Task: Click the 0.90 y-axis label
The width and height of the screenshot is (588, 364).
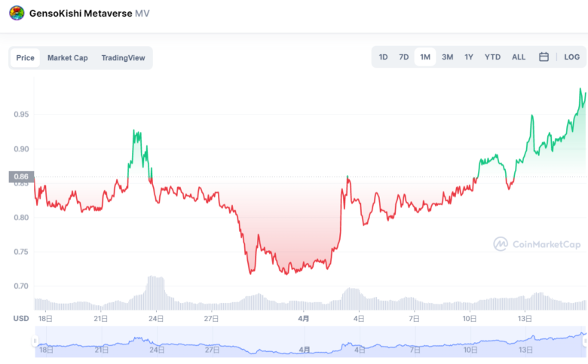Action: pyautogui.click(x=21, y=149)
